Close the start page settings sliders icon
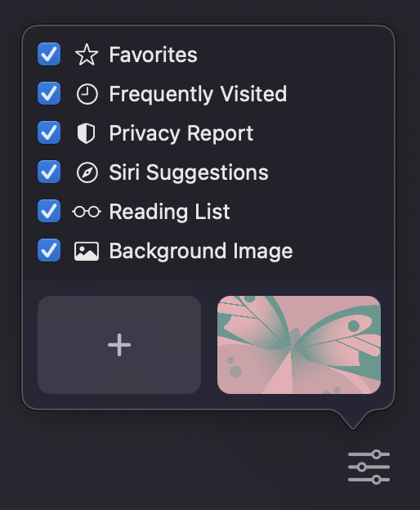 [x=369, y=467]
